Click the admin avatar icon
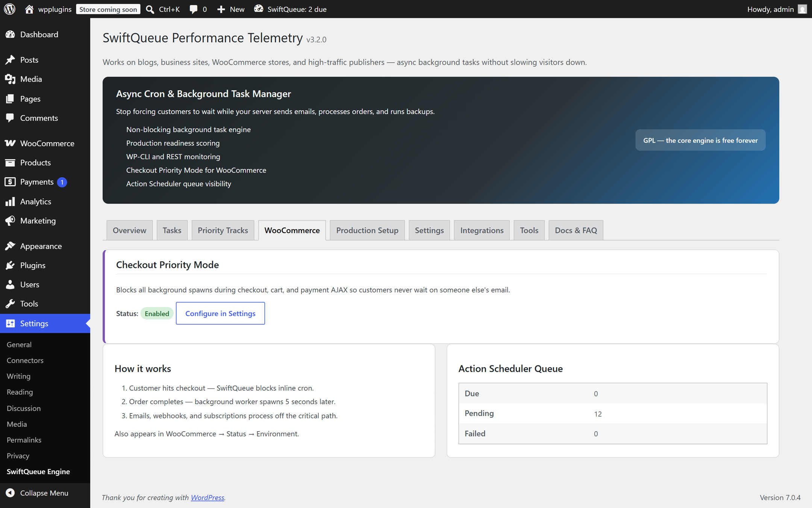Screen dimensions: 812x508 (802, 9)
